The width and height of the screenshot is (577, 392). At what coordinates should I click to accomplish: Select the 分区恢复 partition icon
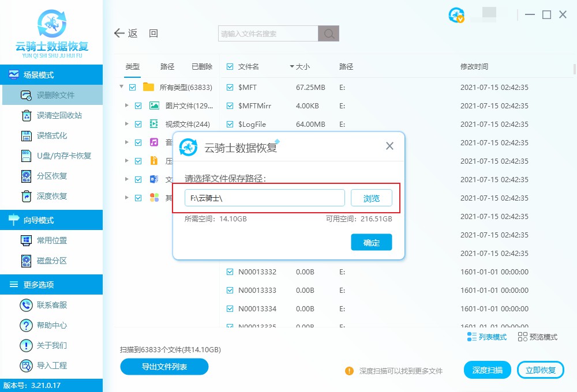click(27, 176)
